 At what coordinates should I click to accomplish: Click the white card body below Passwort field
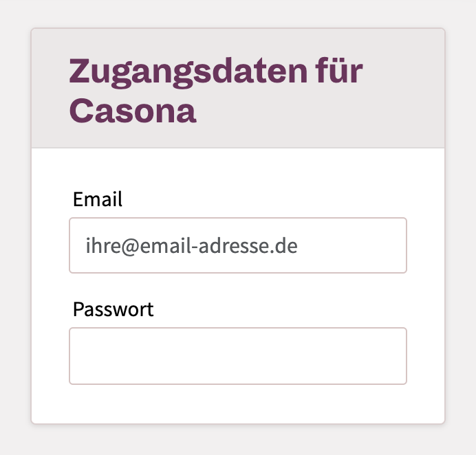coord(238,403)
